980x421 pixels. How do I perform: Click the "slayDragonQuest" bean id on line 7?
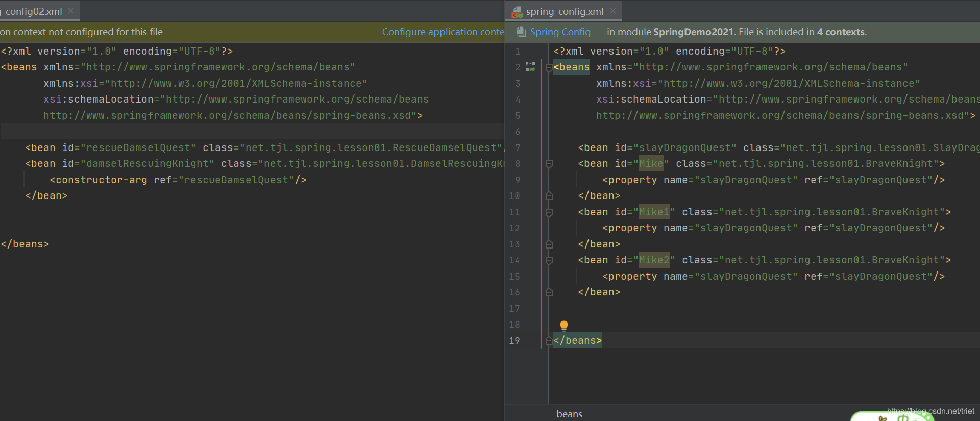coord(685,147)
